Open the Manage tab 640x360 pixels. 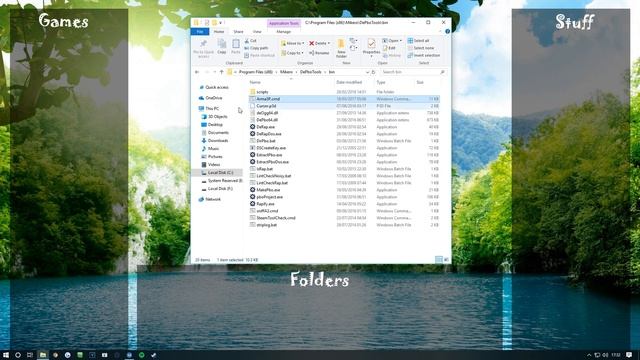point(284,31)
